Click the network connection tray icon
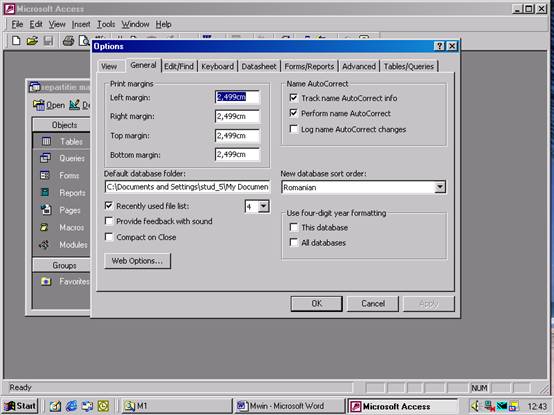Viewport: 554px width, 415px height. point(489,406)
